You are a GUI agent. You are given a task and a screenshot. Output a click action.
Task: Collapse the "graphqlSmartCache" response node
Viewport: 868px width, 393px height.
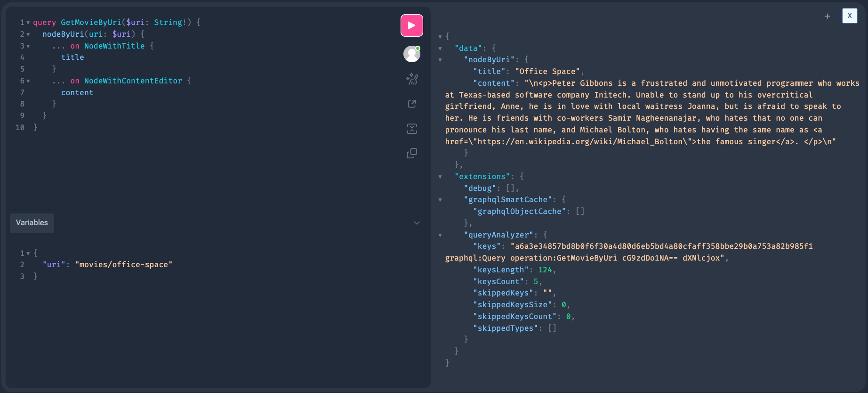click(x=440, y=200)
